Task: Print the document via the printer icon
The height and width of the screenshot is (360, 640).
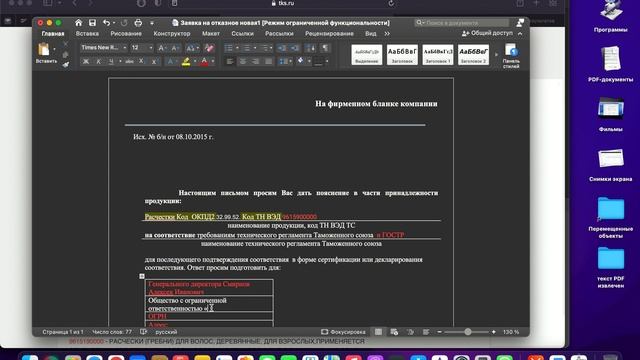Action: [138, 23]
